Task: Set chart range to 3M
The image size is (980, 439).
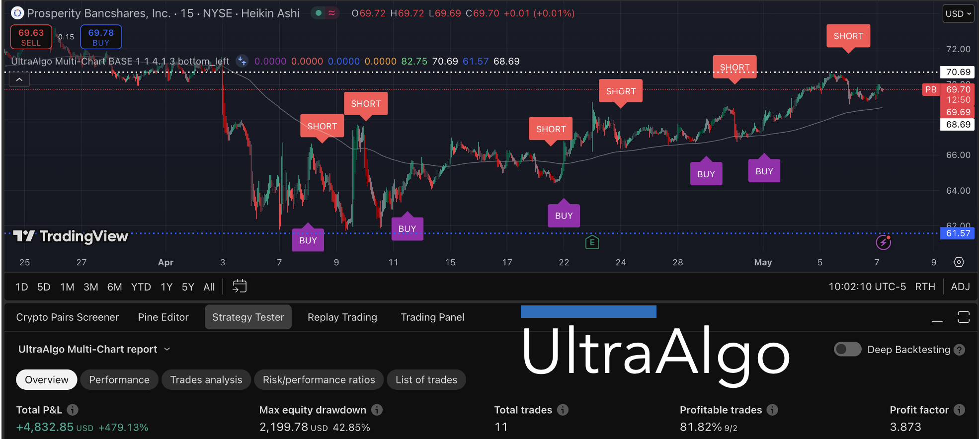Action: [x=90, y=287]
